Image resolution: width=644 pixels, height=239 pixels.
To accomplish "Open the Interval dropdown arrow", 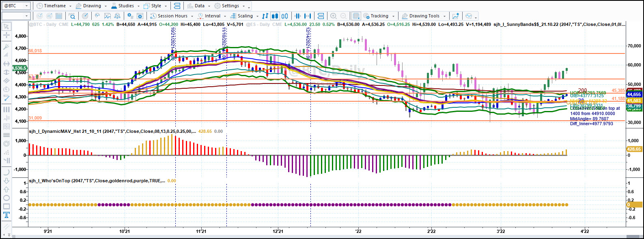I will click(225, 16).
